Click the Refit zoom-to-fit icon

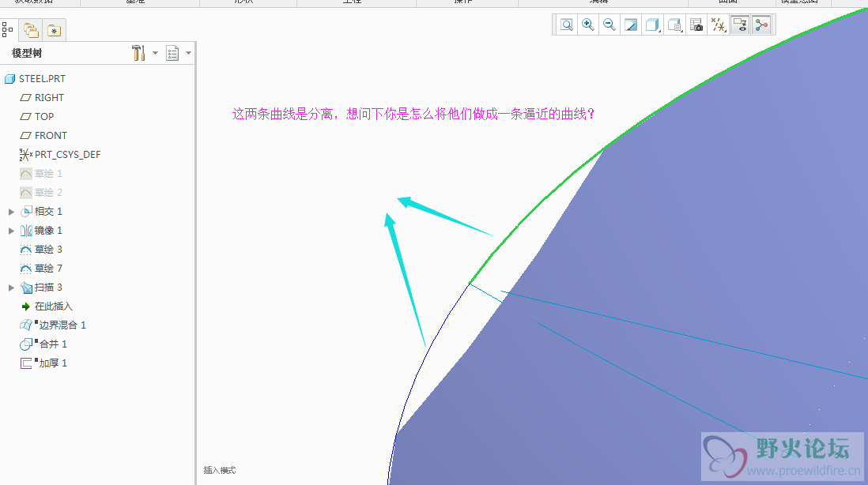[566, 25]
